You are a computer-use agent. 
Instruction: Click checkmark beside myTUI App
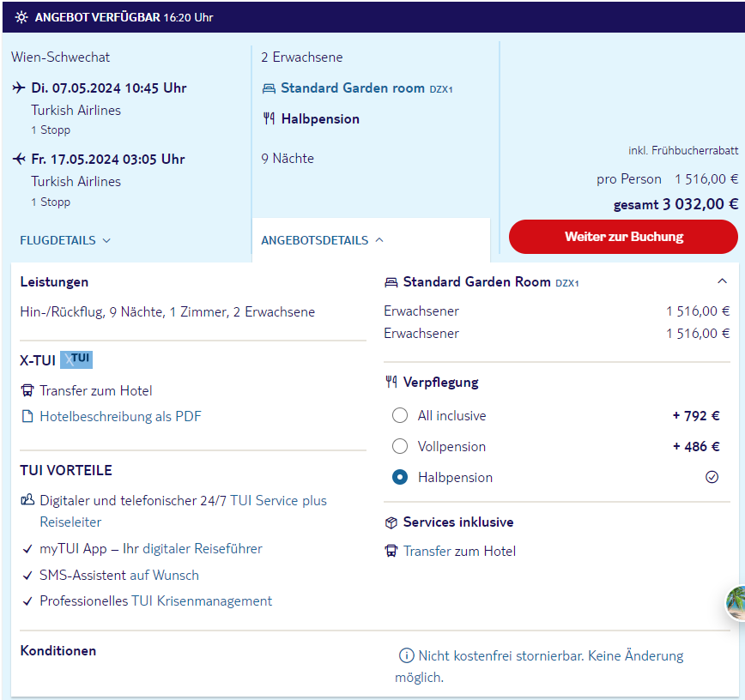27,550
